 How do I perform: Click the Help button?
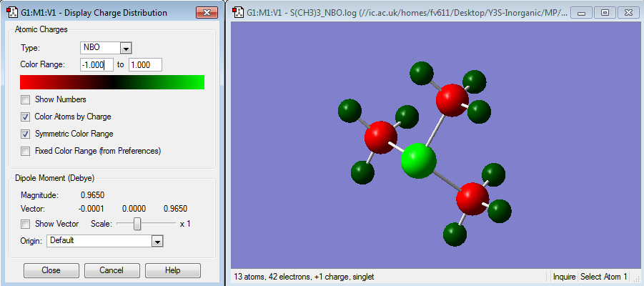(x=172, y=270)
